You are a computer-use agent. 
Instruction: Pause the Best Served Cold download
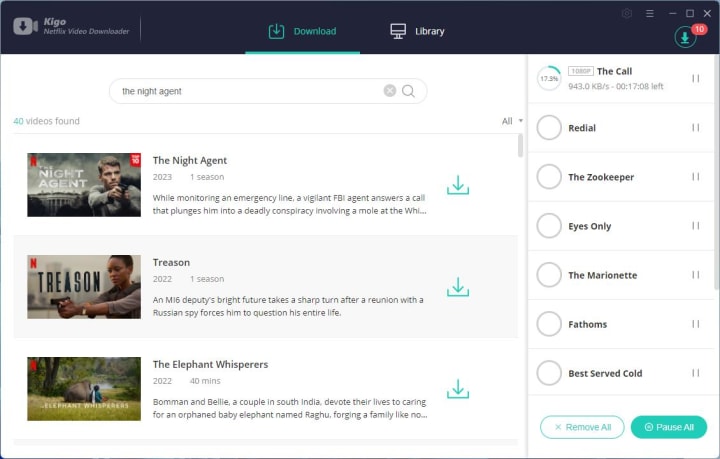pos(696,373)
